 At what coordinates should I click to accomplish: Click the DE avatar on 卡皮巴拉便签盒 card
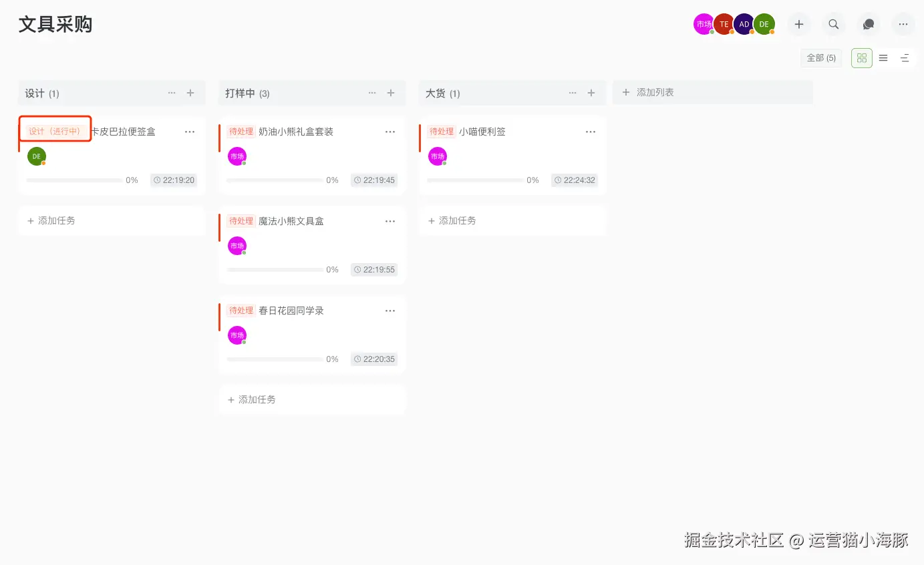(x=36, y=156)
